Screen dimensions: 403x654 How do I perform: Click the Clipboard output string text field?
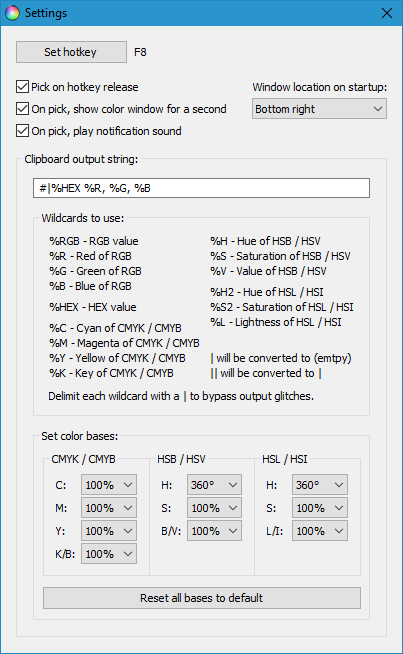point(201,188)
